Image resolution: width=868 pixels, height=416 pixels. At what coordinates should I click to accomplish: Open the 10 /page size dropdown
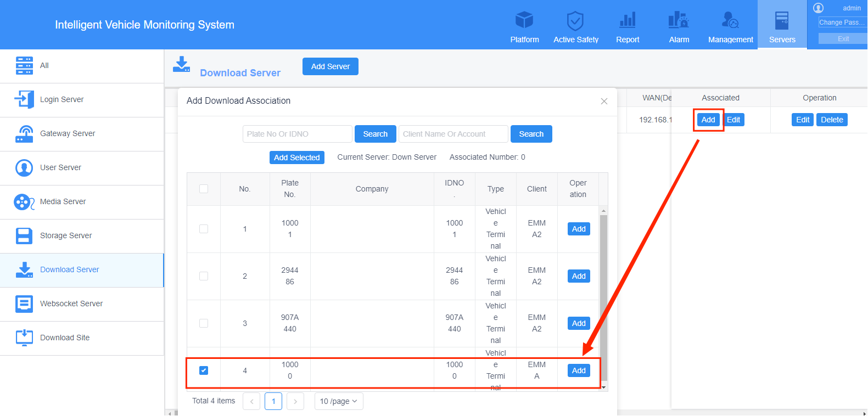pyautogui.click(x=339, y=401)
